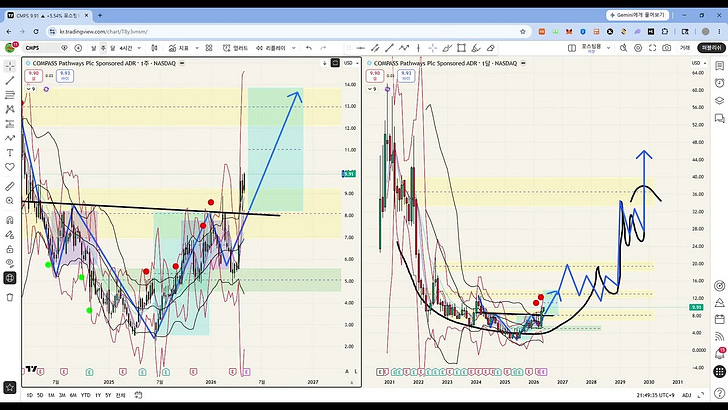Open notifications bell in right sidebar
This screenshot has width=728, height=410.
point(720,354)
